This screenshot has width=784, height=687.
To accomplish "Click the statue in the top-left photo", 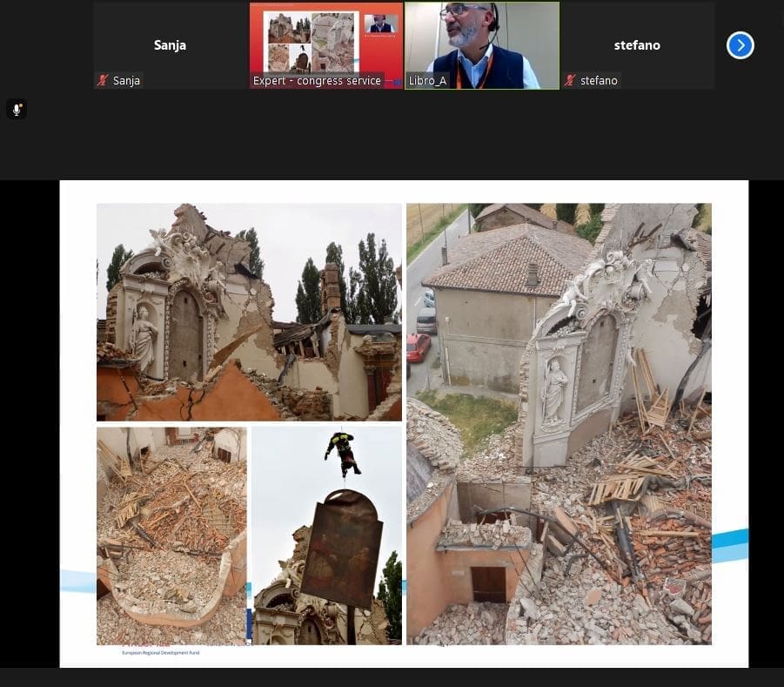I will pyautogui.click(x=144, y=338).
